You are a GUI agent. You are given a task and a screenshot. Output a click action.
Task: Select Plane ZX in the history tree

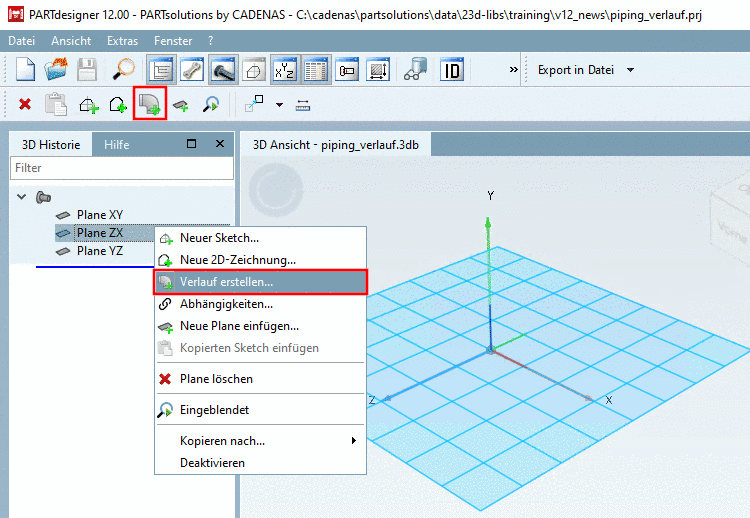(99, 233)
